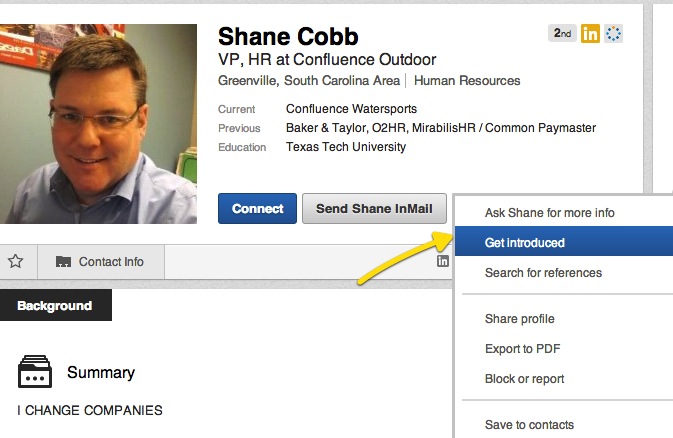Screen dimensions: 673x438
Task: Click the Summary folder icon
Action: (35, 371)
